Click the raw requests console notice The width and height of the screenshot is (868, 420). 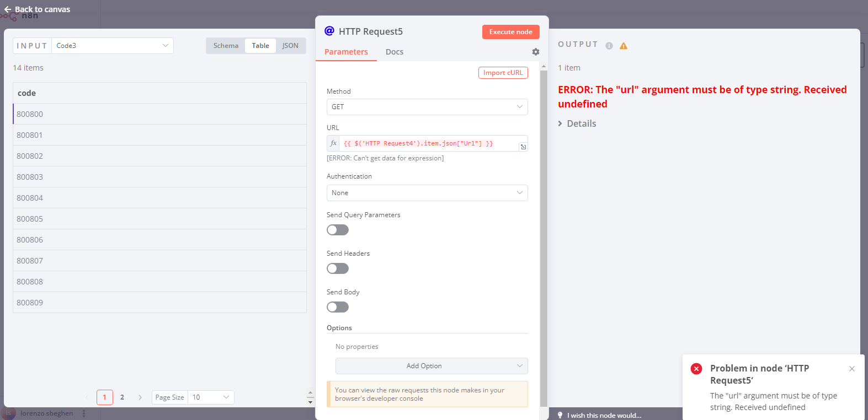click(427, 394)
